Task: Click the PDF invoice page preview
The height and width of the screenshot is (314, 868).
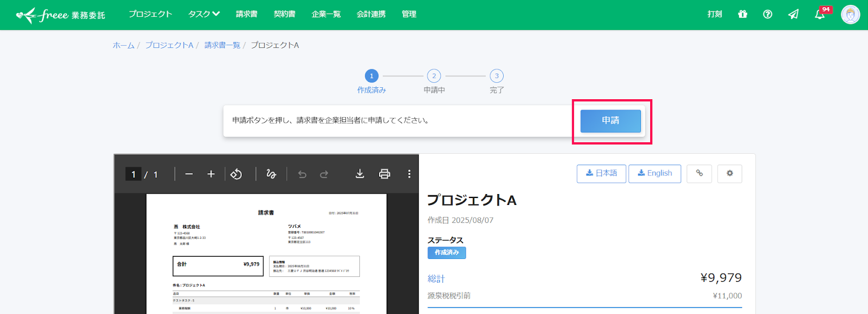Action: click(x=266, y=254)
